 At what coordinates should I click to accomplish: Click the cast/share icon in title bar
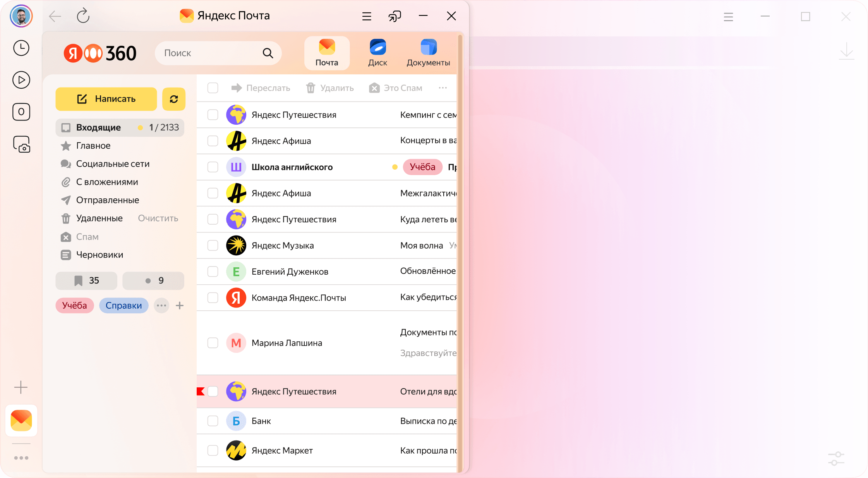pos(395,16)
